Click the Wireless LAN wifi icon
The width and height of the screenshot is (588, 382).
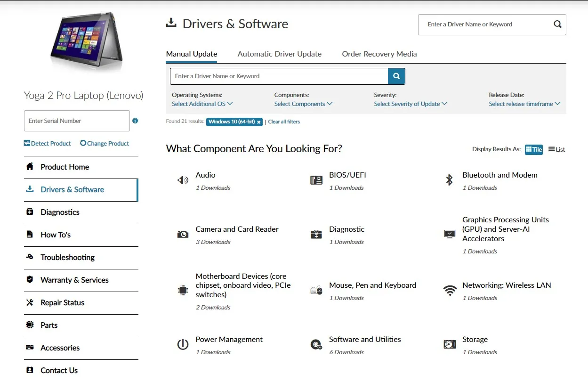(x=450, y=290)
